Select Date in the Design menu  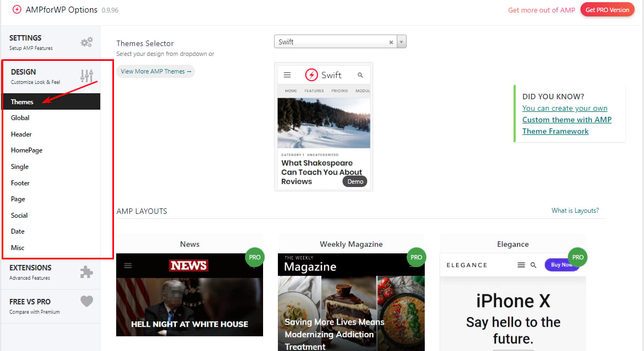(x=52, y=231)
